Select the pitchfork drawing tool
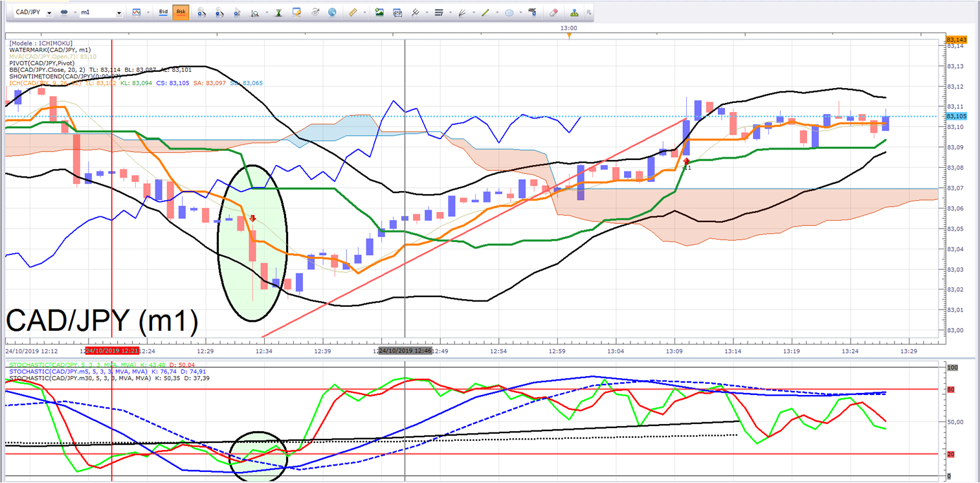The image size is (980, 483). tap(415, 12)
